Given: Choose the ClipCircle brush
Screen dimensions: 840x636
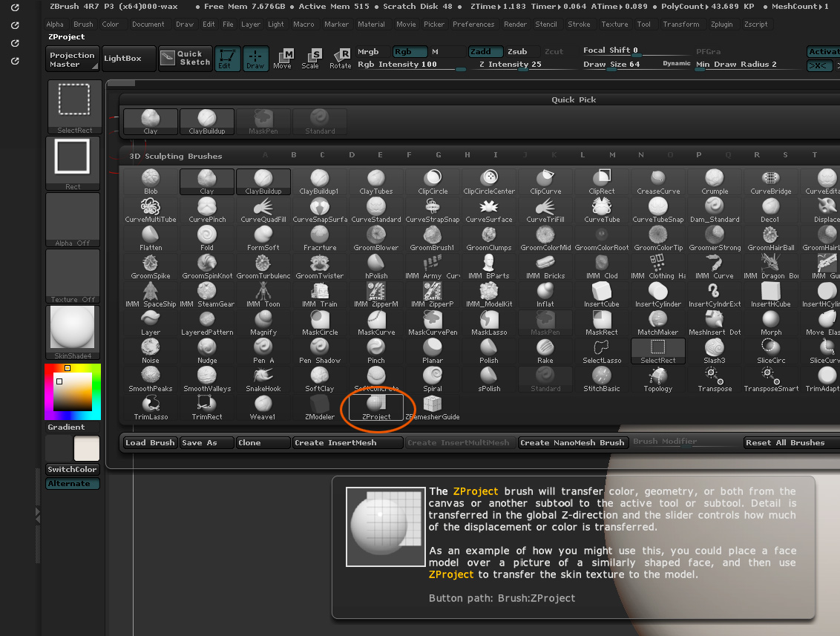Looking at the screenshot, I should [x=433, y=182].
